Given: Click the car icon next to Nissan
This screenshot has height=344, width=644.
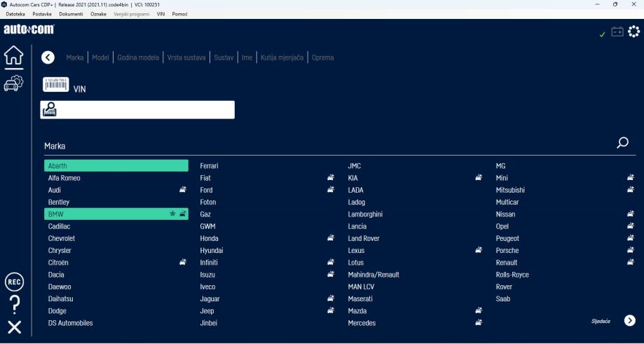Looking at the screenshot, I should [631, 214].
